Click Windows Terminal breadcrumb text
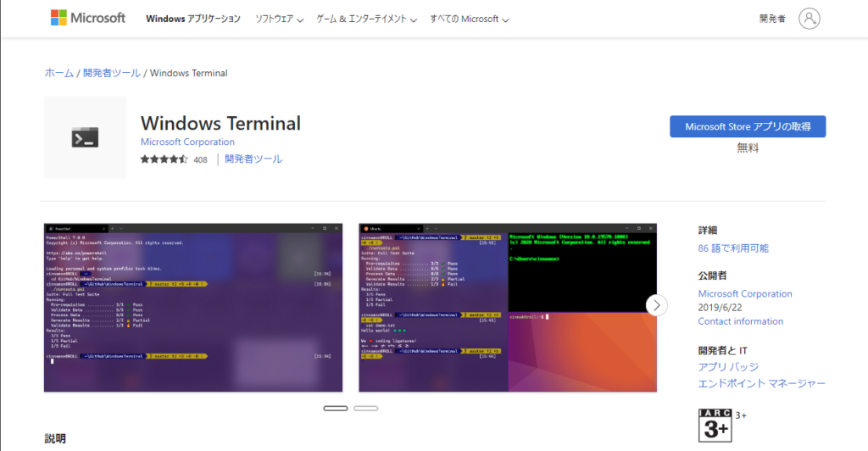This screenshot has height=451, width=868. pos(189,73)
